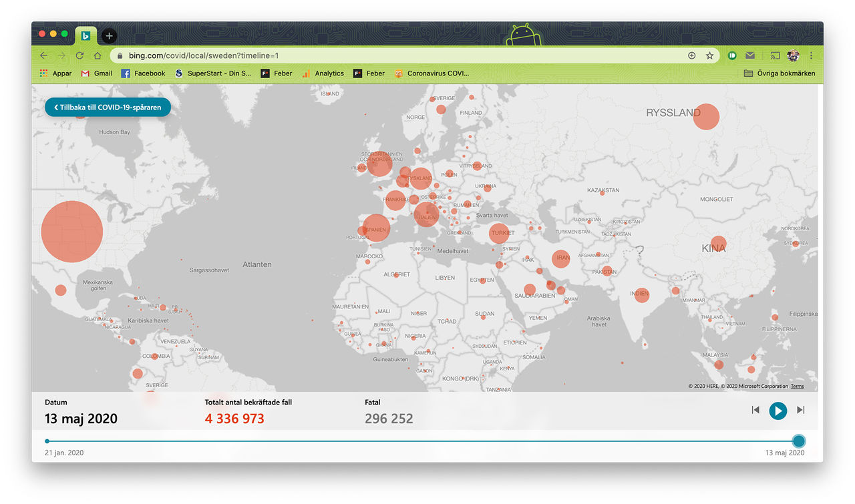855x504 pixels.
Task: Go to browser home page
Action: [x=98, y=56]
